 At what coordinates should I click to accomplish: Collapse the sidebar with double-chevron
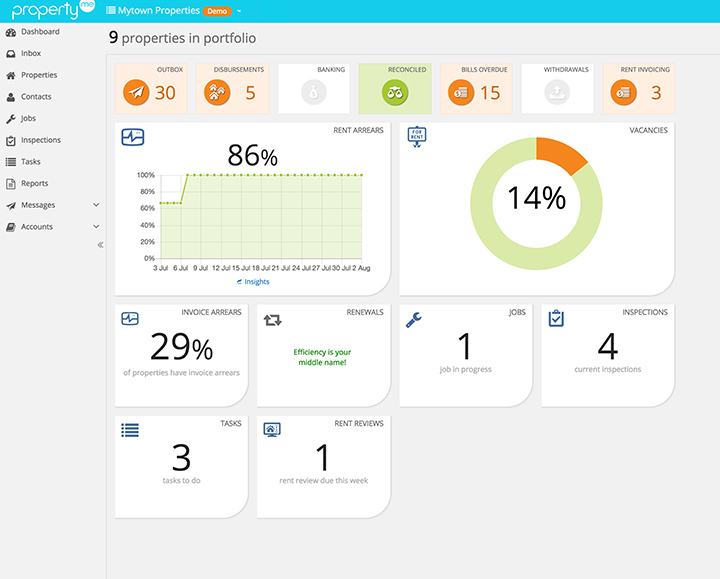pos(100,245)
